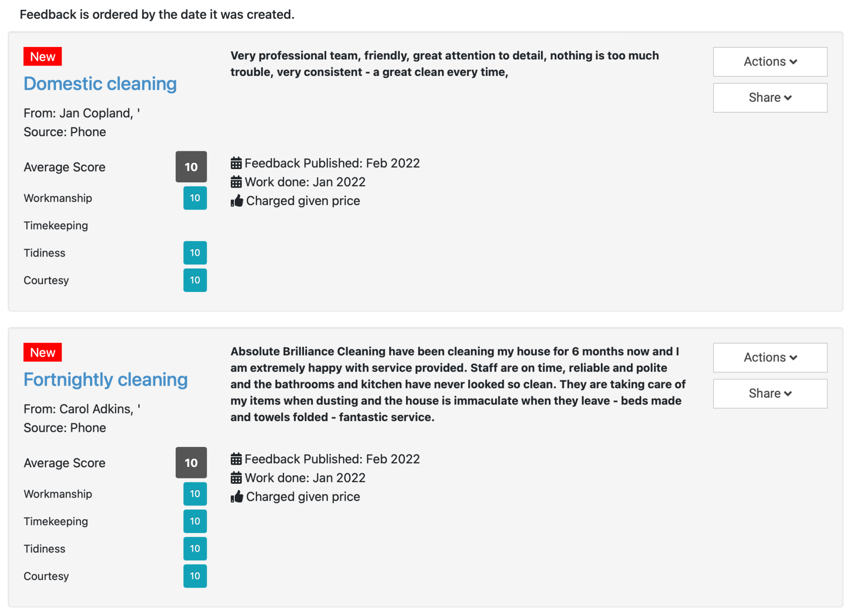Click calendar icon beside first Feedback Published
The width and height of the screenshot is (852, 616).
coord(236,163)
